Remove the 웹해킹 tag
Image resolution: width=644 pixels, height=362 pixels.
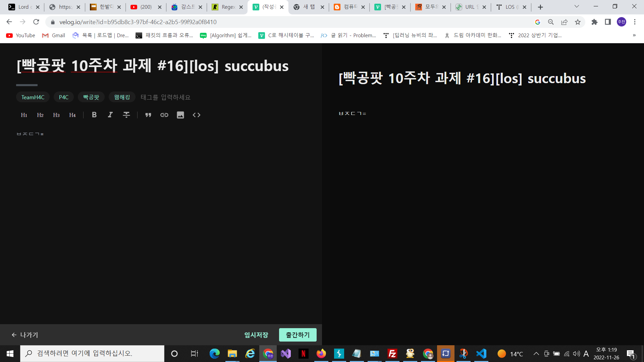coord(122,97)
